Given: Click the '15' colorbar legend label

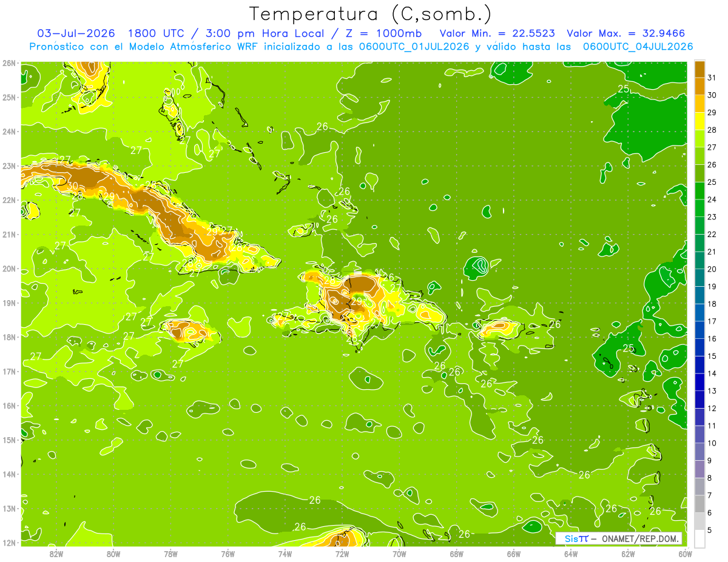Looking at the screenshot, I should pos(712,356).
